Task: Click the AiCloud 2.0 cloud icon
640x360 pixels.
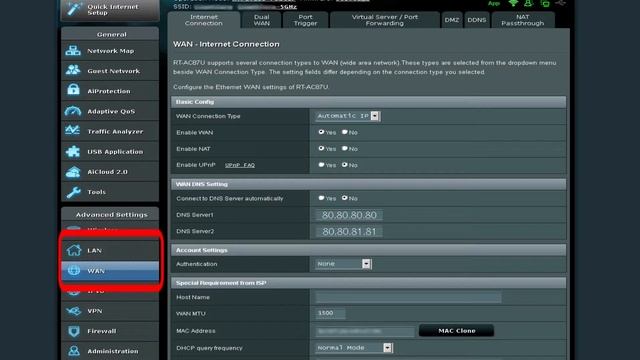Action: [73, 172]
